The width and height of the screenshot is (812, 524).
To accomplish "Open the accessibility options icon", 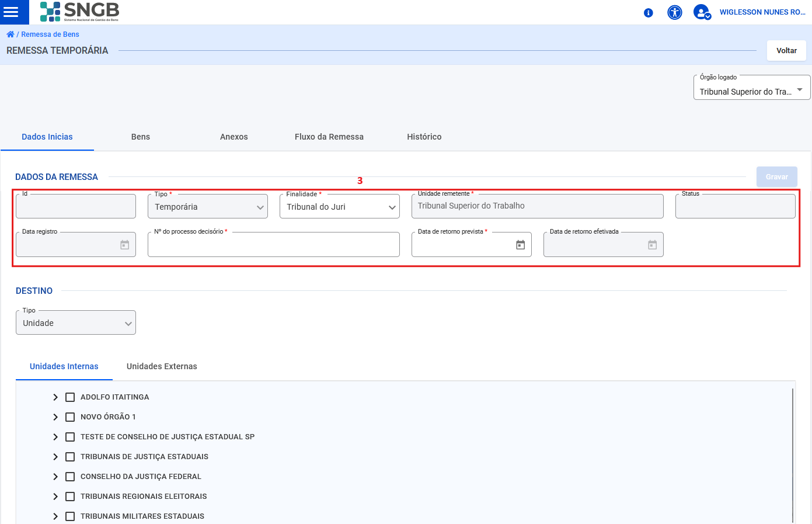I will (675, 12).
